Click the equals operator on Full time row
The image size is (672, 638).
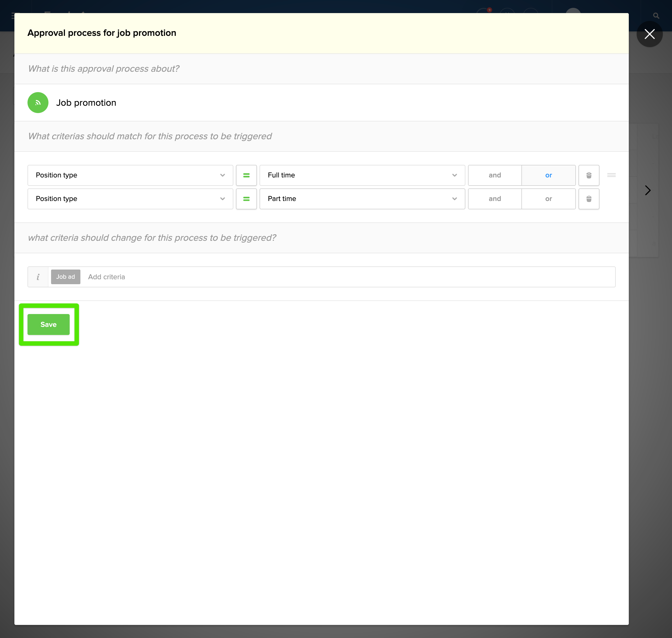pos(246,175)
